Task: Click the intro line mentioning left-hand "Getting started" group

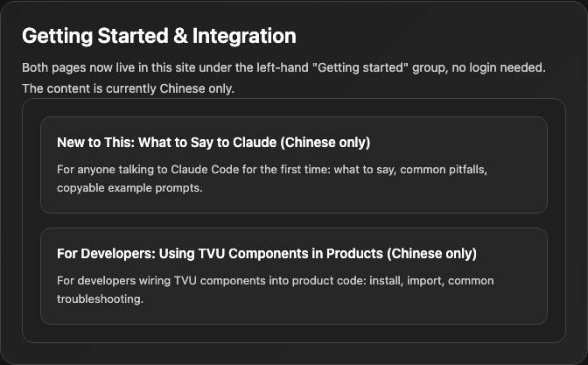Action: [283, 67]
